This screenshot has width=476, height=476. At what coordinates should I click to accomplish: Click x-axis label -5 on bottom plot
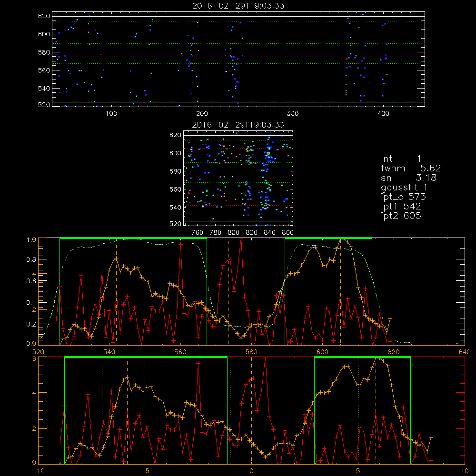coord(145,471)
